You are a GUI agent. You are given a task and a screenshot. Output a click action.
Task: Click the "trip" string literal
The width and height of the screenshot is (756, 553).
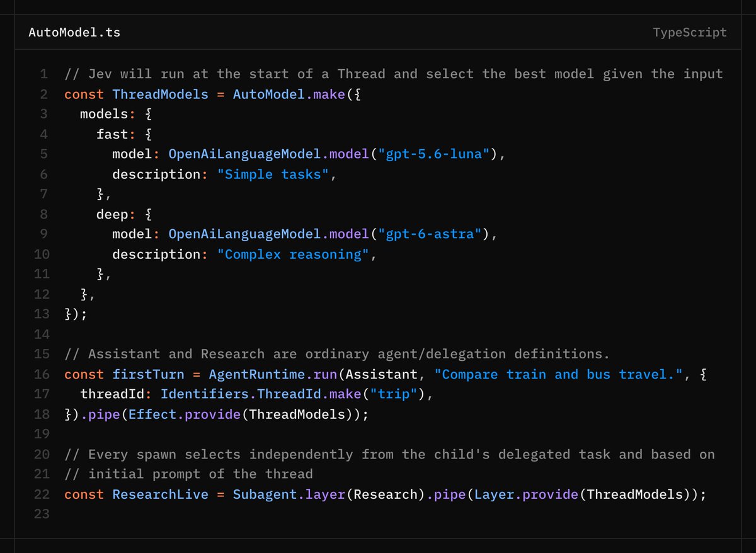pyautogui.click(x=394, y=395)
